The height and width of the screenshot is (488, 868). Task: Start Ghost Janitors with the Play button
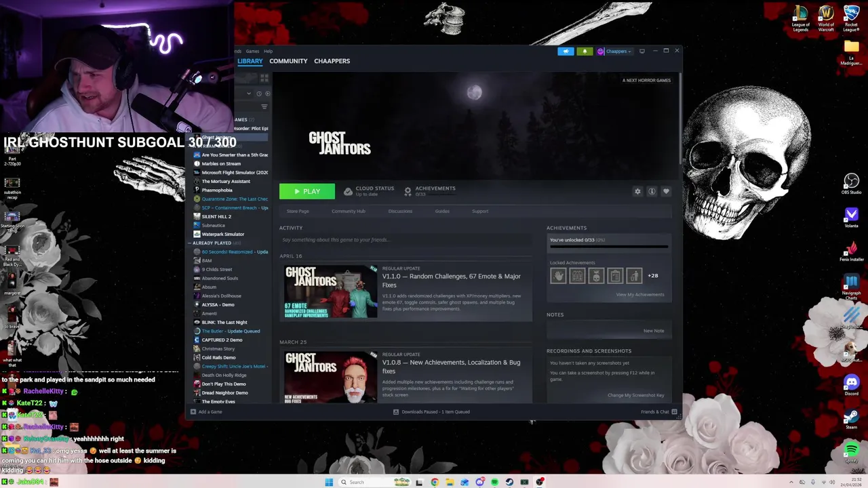coord(307,191)
